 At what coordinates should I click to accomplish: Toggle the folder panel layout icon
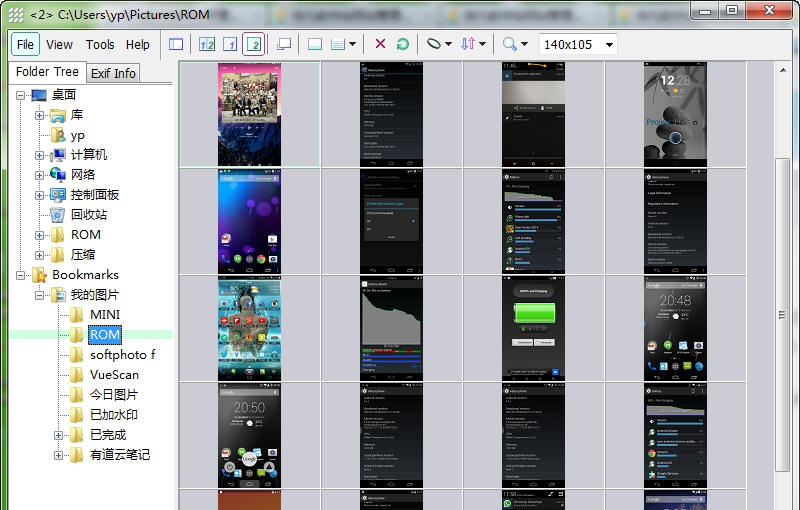pyautogui.click(x=176, y=44)
